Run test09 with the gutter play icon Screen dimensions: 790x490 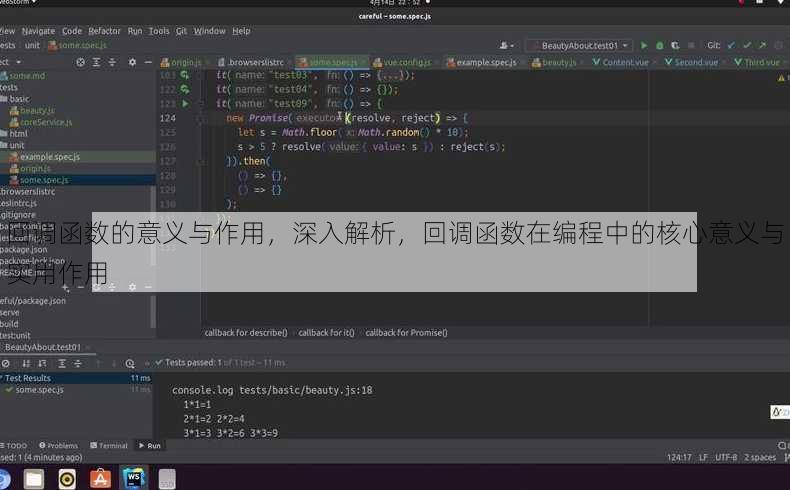pos(185,104)
